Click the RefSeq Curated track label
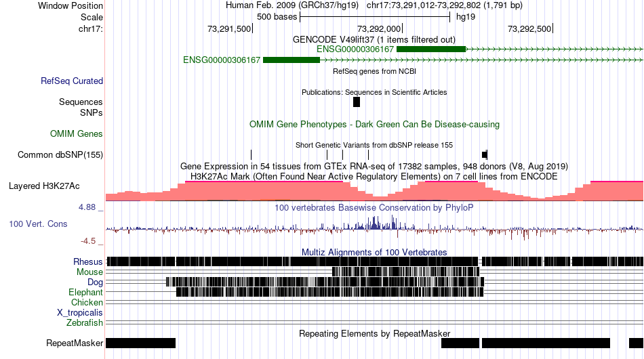644x359 pixels. [x=71, y=81]
